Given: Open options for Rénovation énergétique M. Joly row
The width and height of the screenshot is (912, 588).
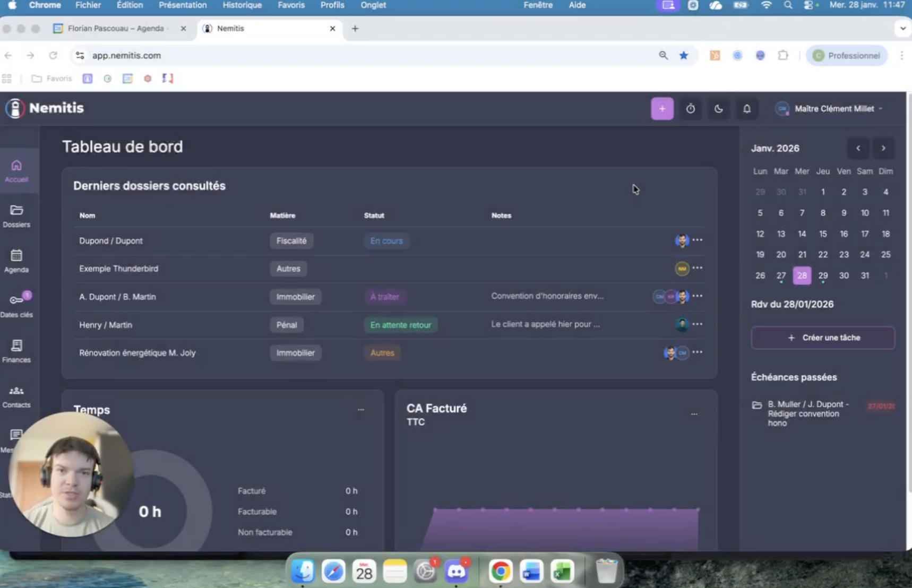Looking at the screenshot, I should point(697,352).
